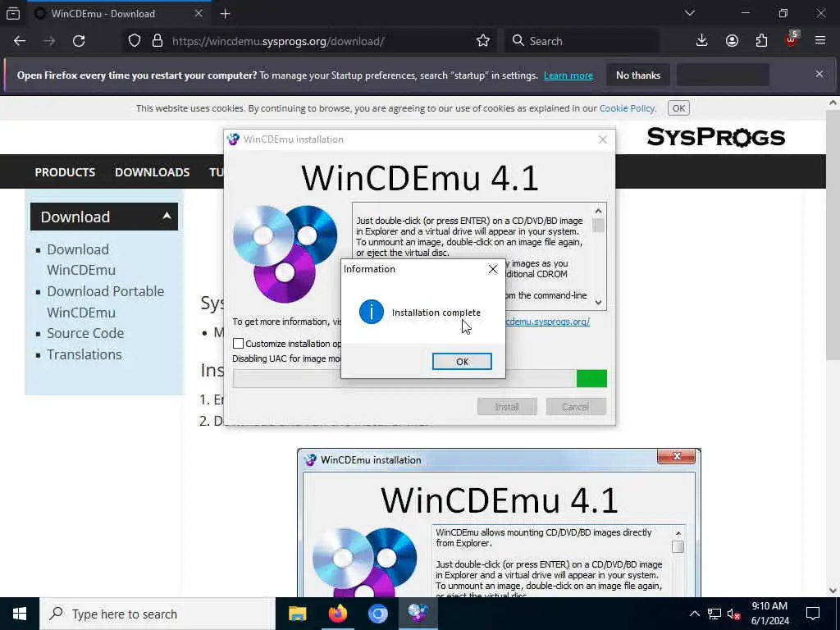This screenshot has width=840, height=630.
Task: Open the Windows Start menu
Action: (20, 614)
